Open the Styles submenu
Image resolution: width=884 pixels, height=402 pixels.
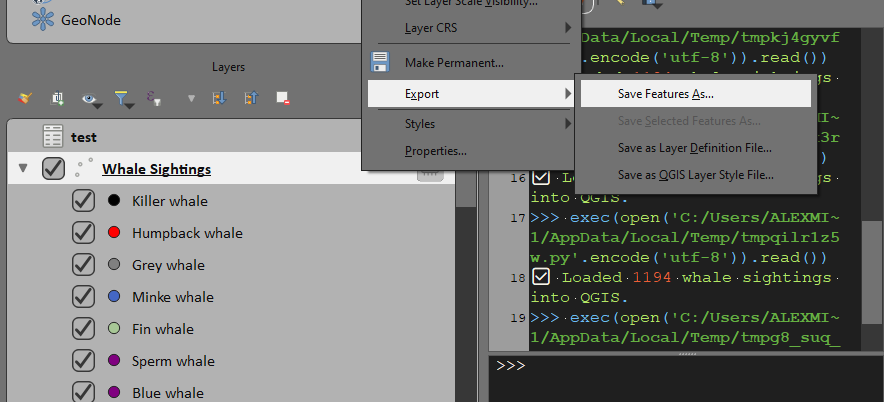point(471,123)
